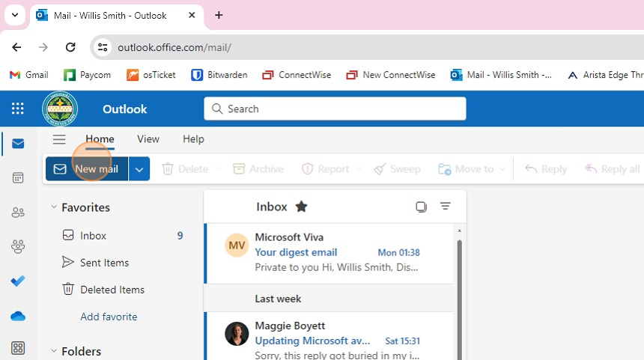
Task: Open the Paycom bookmark
Action: click(87, 75)
